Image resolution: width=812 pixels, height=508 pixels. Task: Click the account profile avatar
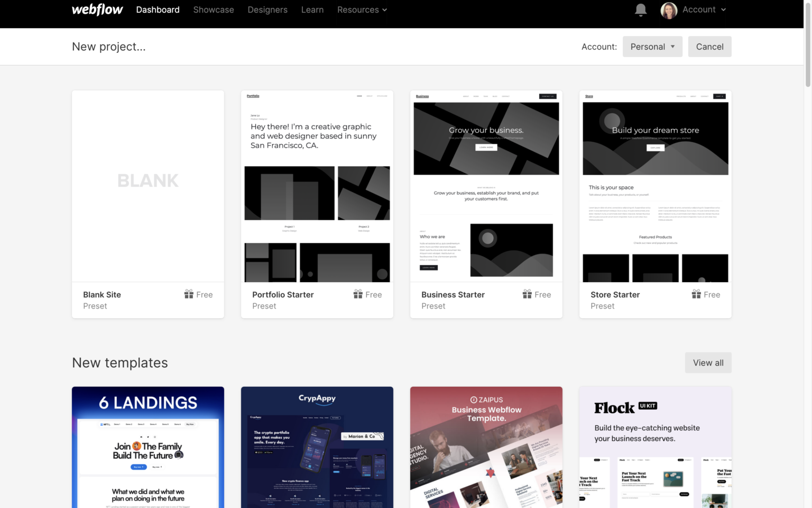click(669, 10)
